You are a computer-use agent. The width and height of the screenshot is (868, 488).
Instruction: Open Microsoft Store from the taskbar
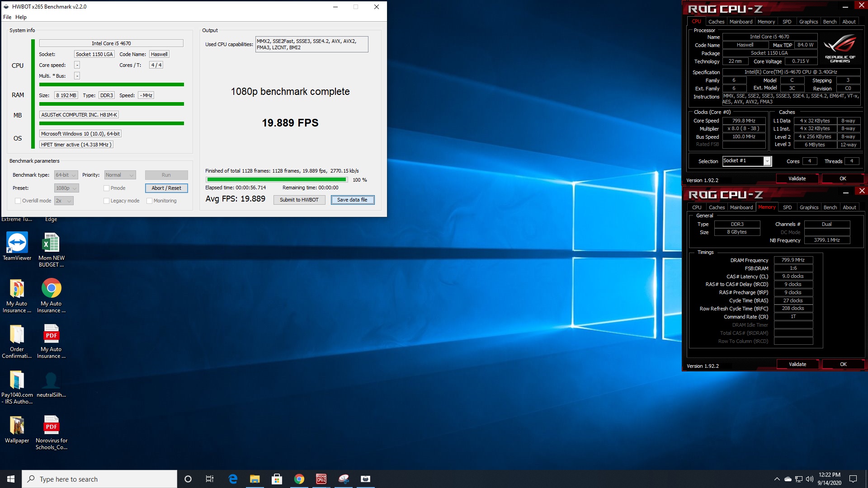[277, 479]
